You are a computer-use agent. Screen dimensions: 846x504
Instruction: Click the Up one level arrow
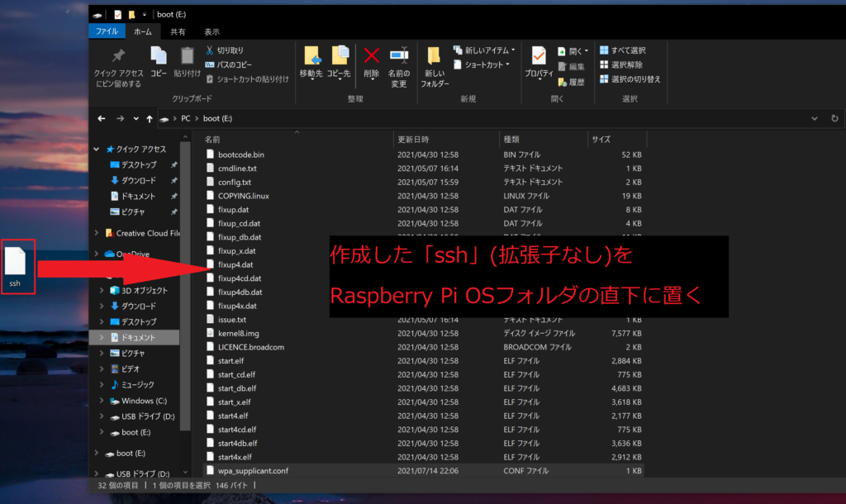tap(150, 119)
